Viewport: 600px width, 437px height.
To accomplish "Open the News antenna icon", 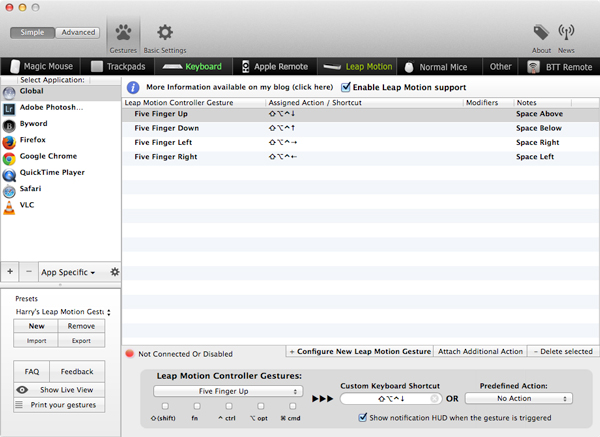I will [566, 33].
